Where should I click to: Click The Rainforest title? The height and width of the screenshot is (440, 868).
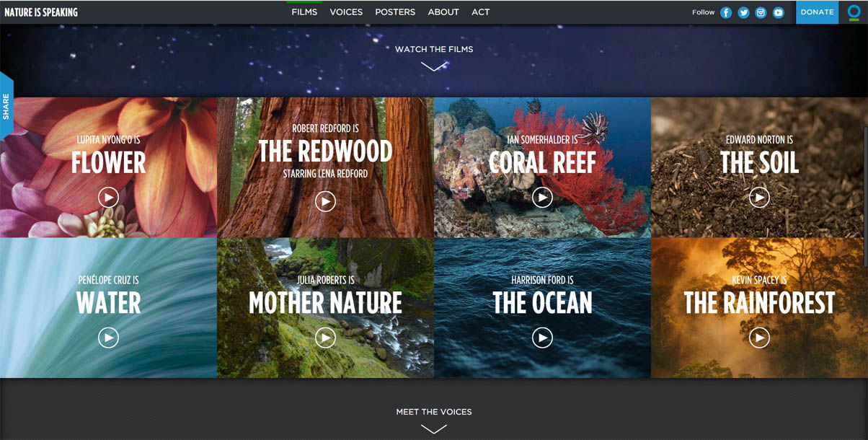[x=759, y=303]
